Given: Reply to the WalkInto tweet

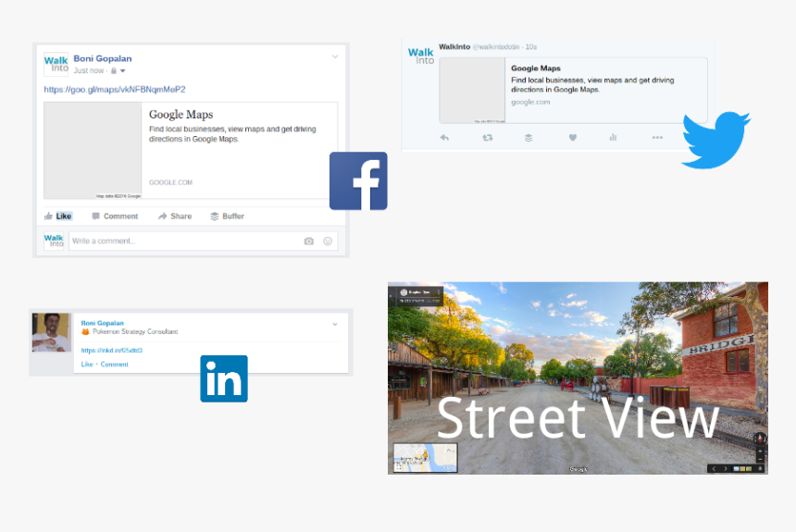Looking at the screenshot, I should [x=444, y=138].
